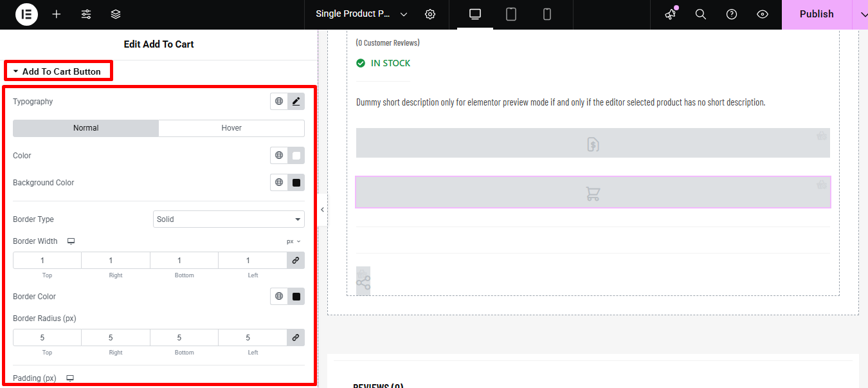868x388 pixels.
Task: Open page settings gear icon
Action: (x=430, y=14)
